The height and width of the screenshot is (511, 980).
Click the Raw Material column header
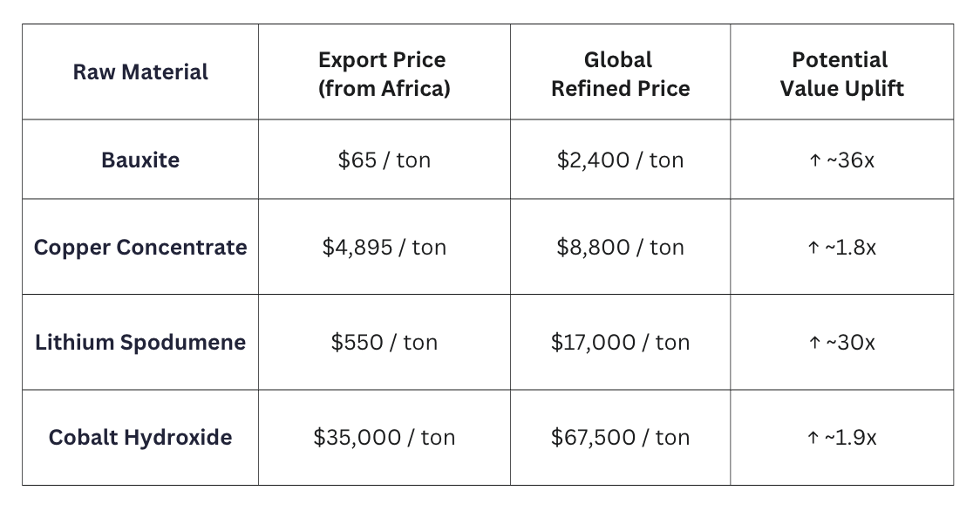click(140, 72)
